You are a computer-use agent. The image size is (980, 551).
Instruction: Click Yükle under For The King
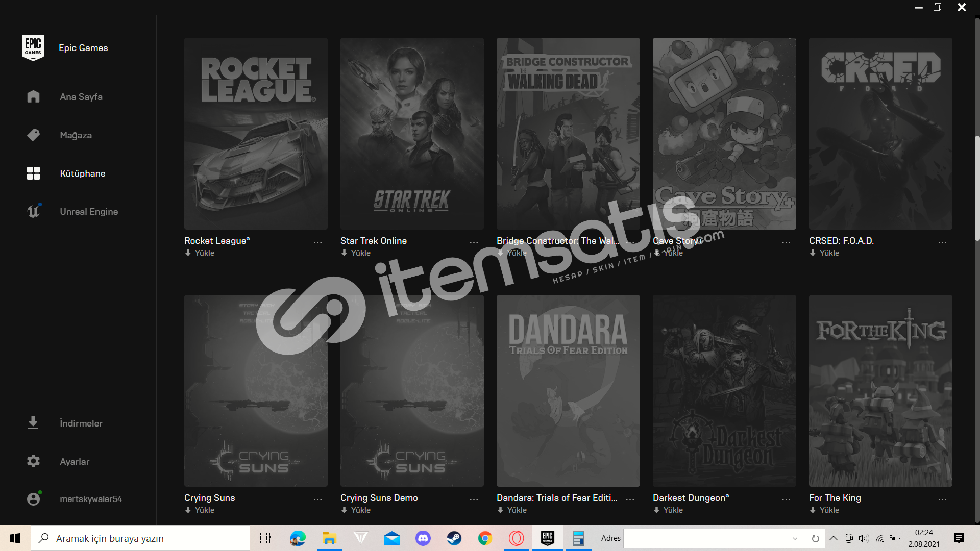tap(824, 510)
